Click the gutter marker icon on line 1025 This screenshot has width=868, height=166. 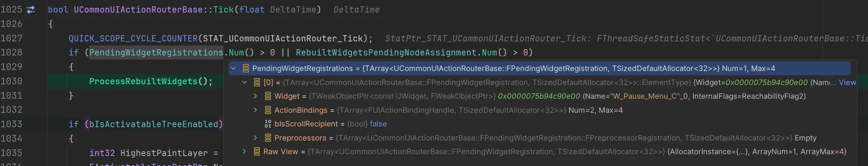tap(31, 10)
